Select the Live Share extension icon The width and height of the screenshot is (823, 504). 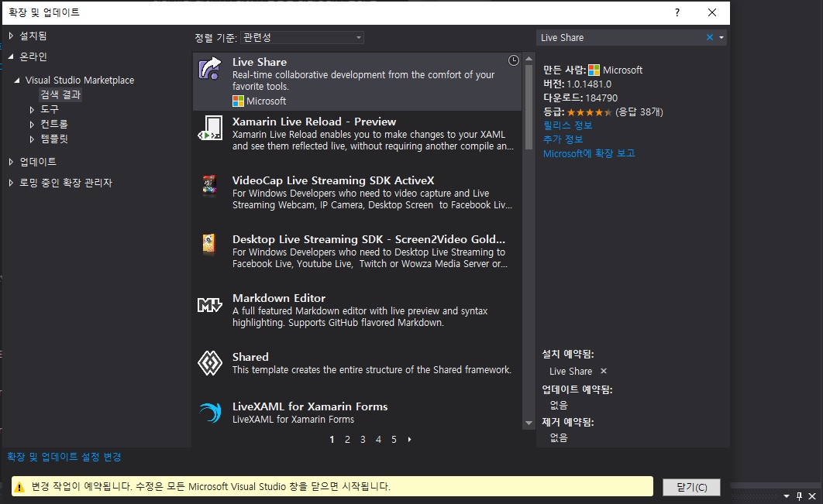[x=210, y=69]
